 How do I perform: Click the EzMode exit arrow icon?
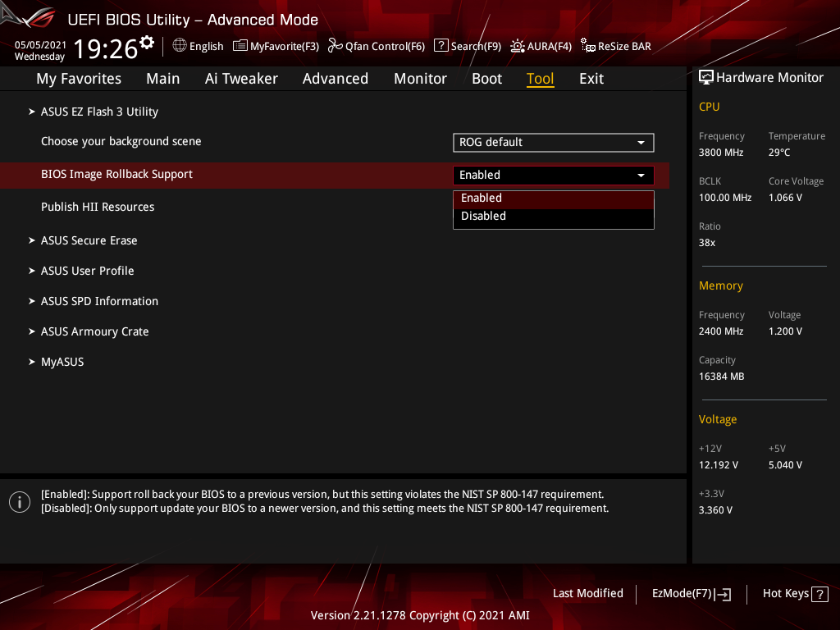pos(723,594)
